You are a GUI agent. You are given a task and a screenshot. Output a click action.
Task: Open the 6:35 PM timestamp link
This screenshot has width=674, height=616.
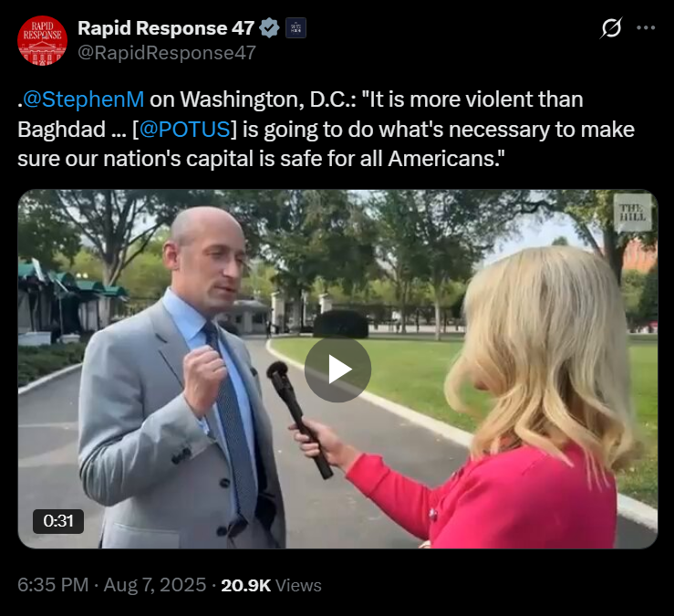click(x=53, y=585)
